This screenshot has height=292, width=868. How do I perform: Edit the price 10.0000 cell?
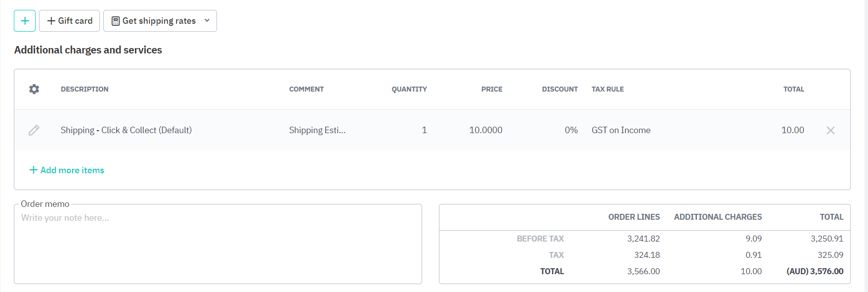485,130
